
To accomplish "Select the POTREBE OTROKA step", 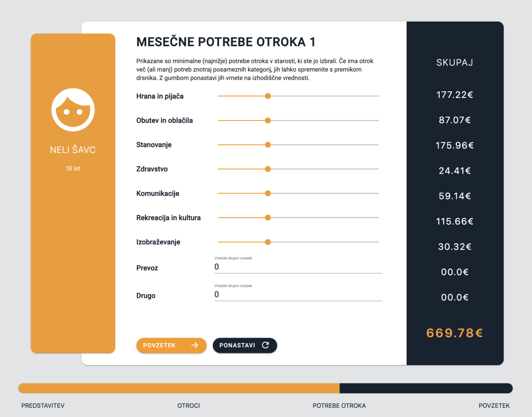I will (x=339, y=405).
